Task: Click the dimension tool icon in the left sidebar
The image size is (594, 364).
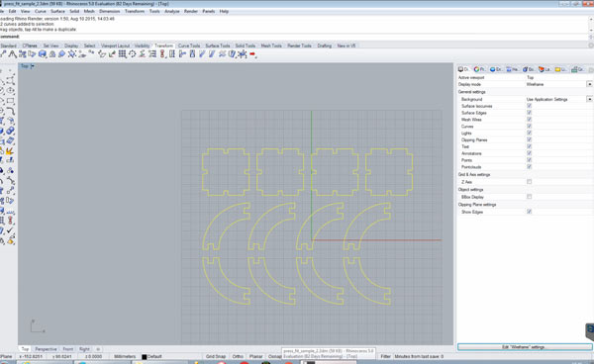Action: (x=10, y=211)
